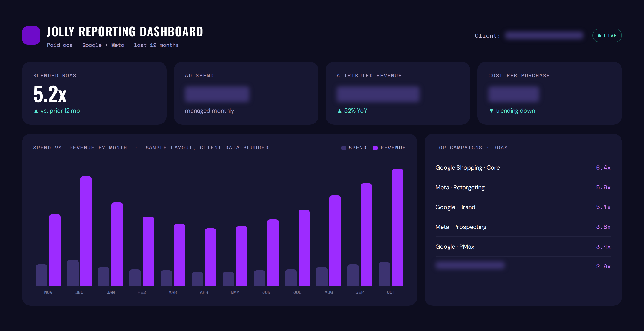
Task: Click the blurred Ad Spend value
Action: tap(217, 94)
